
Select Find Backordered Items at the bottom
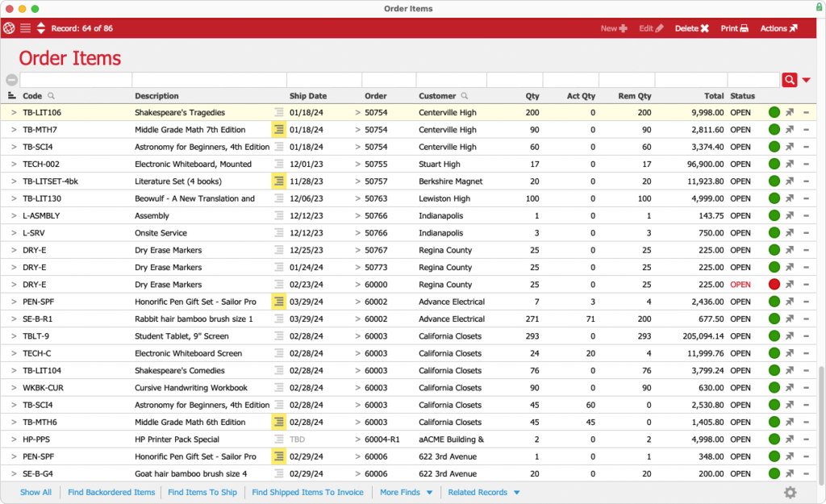tap(111, 492)
